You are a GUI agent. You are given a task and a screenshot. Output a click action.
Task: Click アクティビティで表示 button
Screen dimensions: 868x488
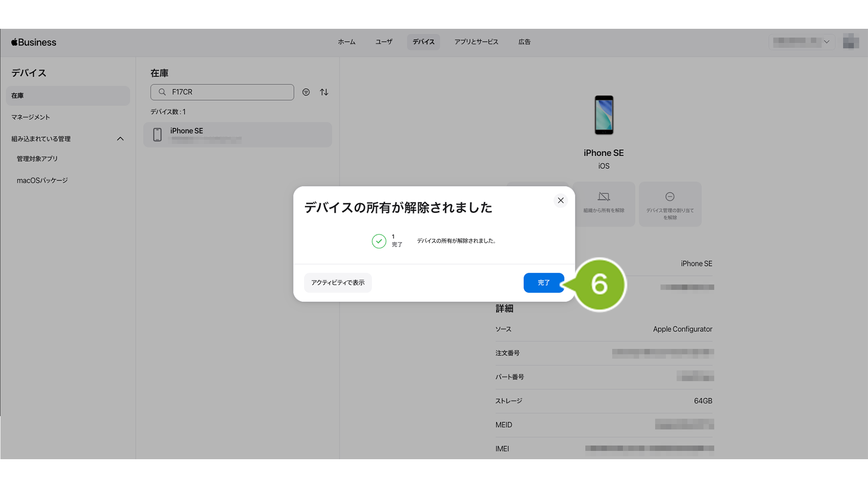click(338, 283)
